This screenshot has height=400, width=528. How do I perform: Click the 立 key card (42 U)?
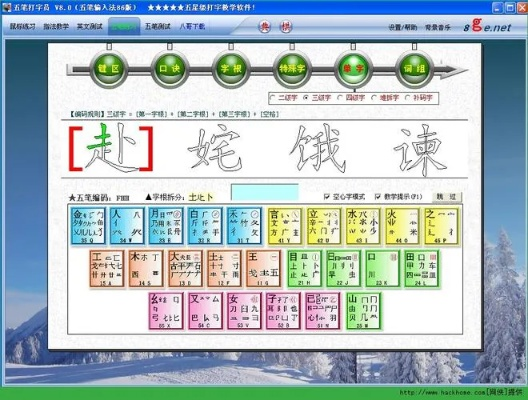click(x=324, y=226)
